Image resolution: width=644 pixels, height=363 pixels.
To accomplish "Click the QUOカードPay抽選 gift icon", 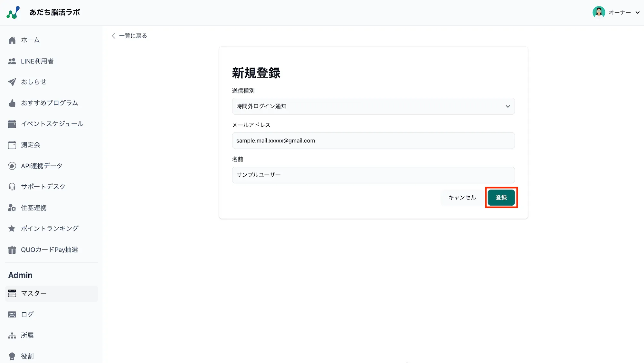I will point(12,249).
